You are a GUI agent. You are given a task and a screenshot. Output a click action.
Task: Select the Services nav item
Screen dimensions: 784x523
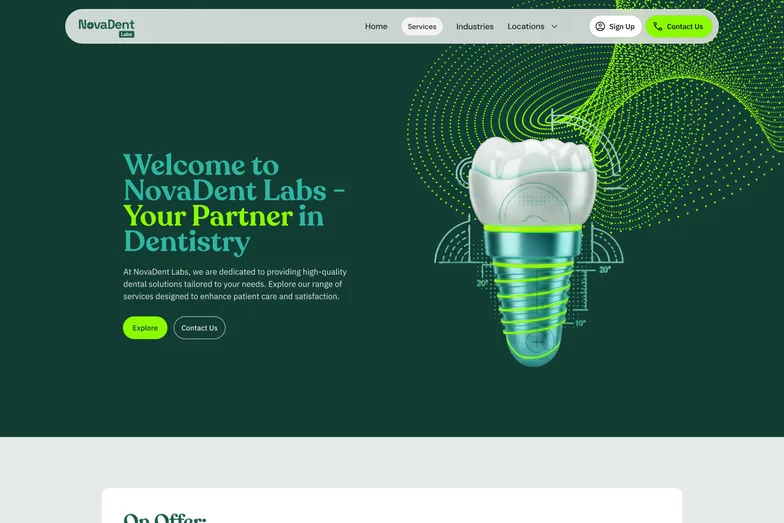422,26
